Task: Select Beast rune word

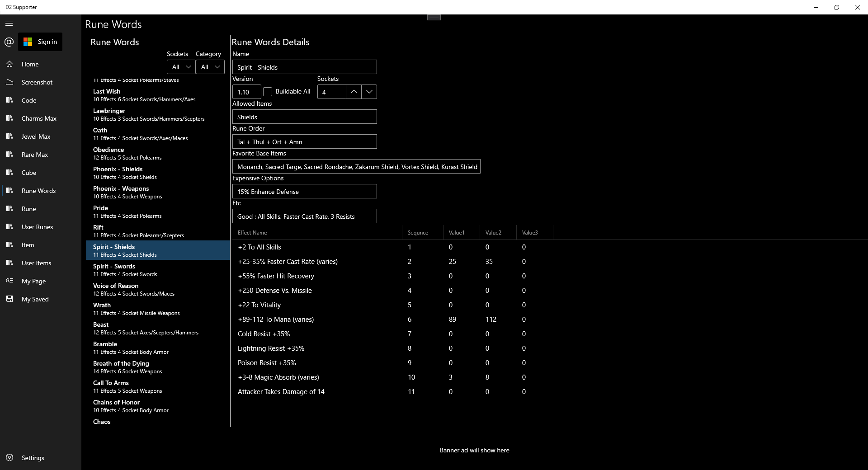Action: 158,328
